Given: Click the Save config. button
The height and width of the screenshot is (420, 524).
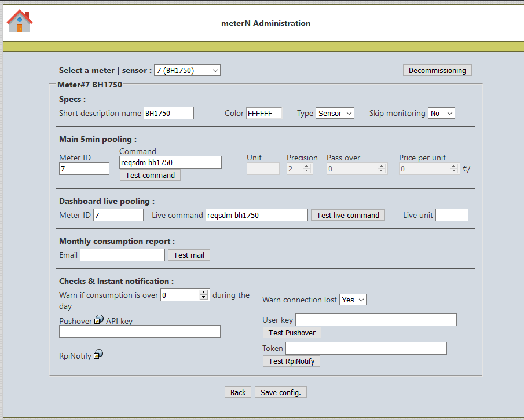Looking at the screenshot, I should (281, 392).
